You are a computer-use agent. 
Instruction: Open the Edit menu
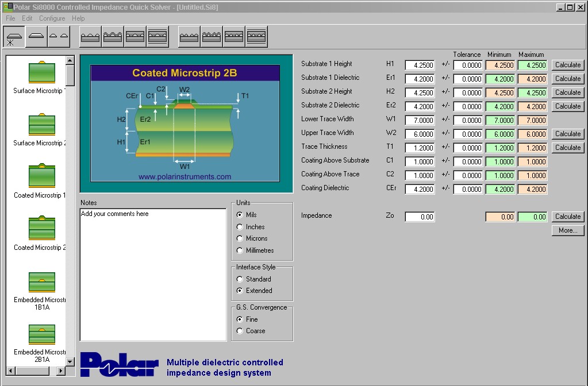click(x=27, y=18)
